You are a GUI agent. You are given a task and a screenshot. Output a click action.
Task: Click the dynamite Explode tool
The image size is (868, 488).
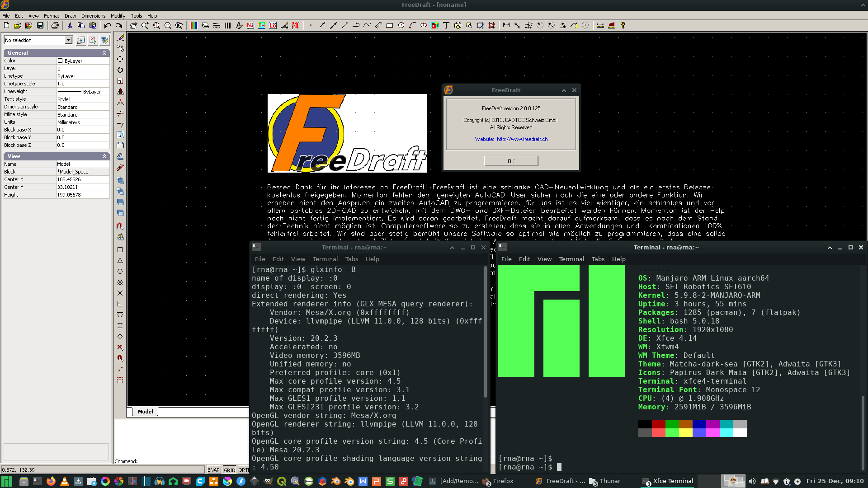[x=120, y=168]
